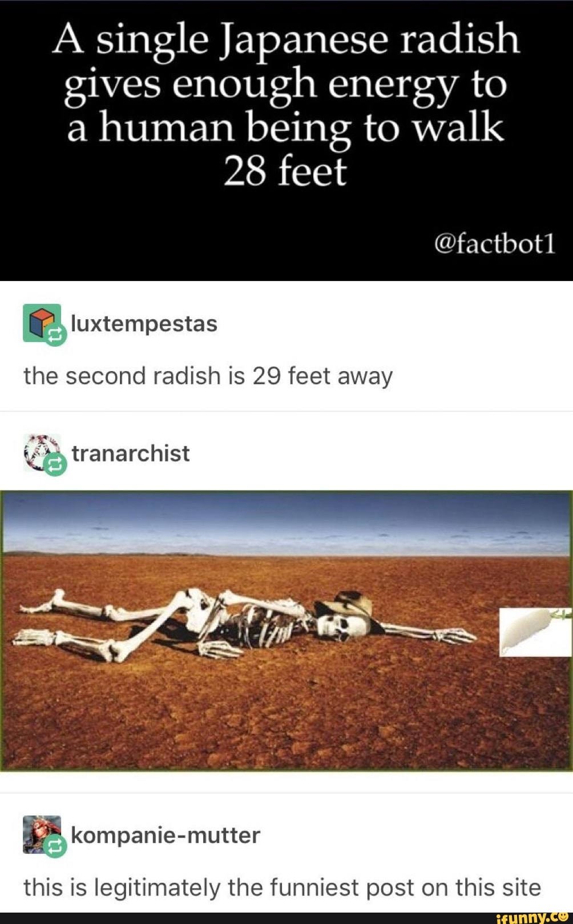The height and width of the screenshot is (924, 573).
Task: Open luxtempestas avatar cube icon
Action: point(41,322)
